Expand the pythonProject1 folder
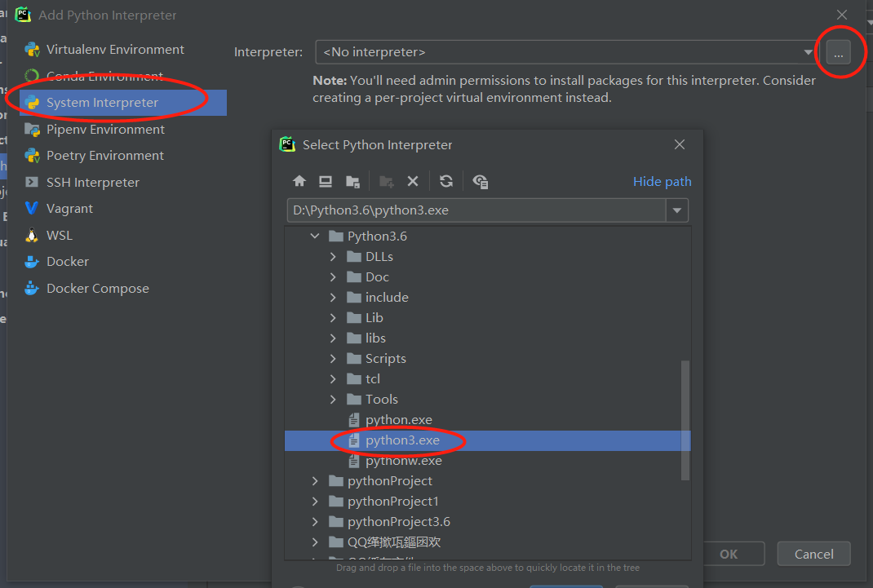The height and width of the screenshot is (588, 873). pos(315,502)
